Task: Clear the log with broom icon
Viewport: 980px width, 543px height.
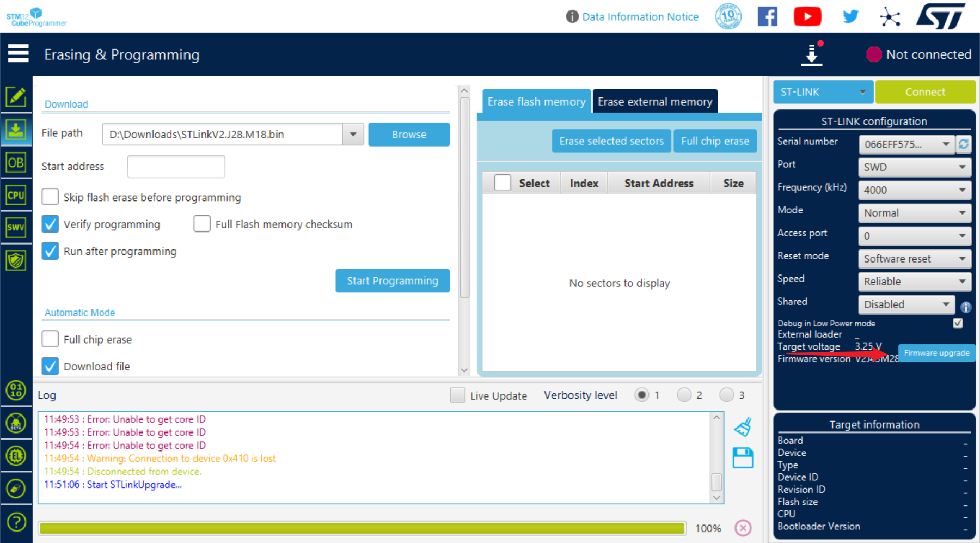Action: 743,427
